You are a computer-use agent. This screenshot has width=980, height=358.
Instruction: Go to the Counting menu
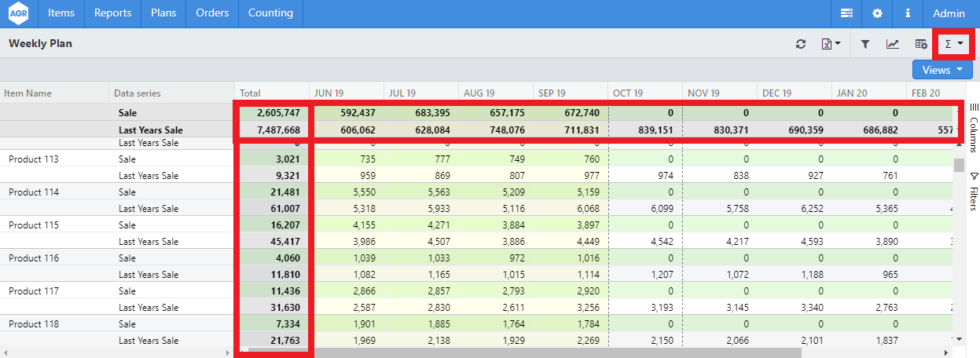pyautogui.click(x=270, y=13)
